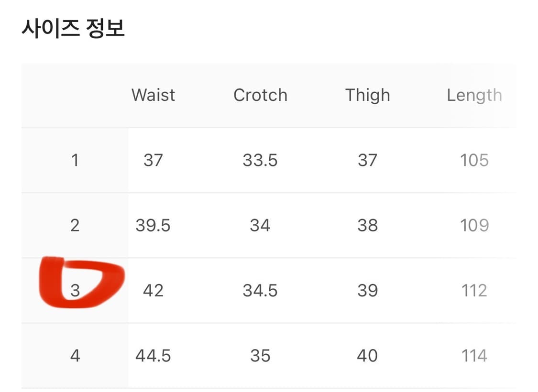Choose size 4 row label

pos(75,356)
